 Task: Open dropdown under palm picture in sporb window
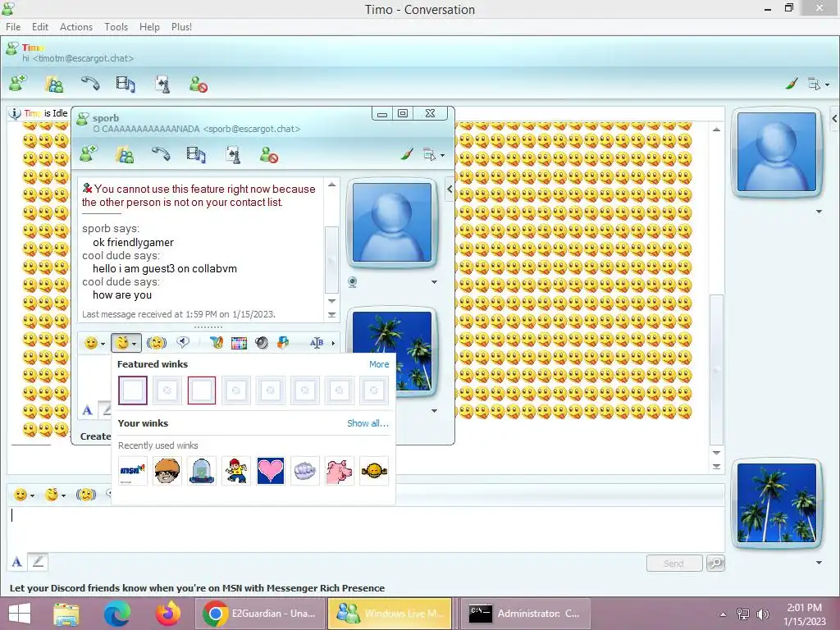pos(434,411)
